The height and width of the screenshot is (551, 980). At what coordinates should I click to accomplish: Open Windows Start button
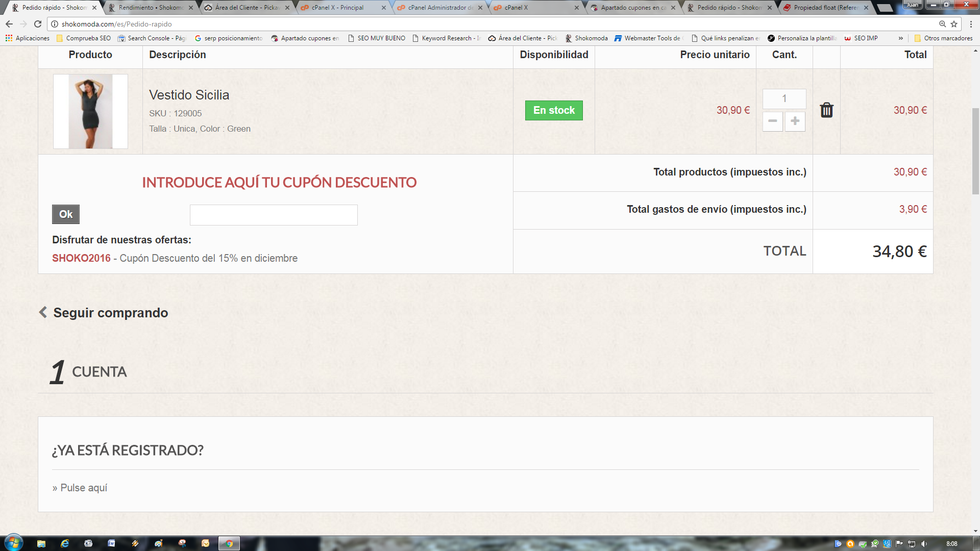click(13, 543)
